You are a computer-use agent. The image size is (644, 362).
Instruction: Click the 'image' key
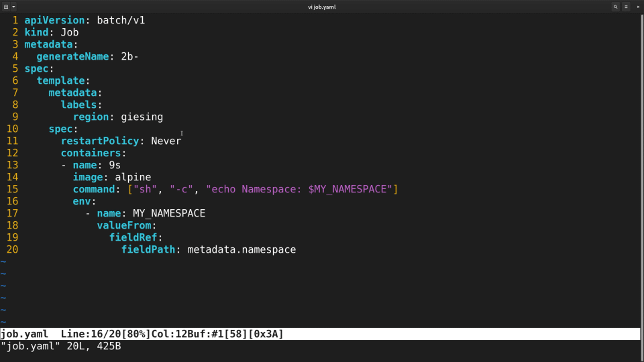[x=87, y=177]
